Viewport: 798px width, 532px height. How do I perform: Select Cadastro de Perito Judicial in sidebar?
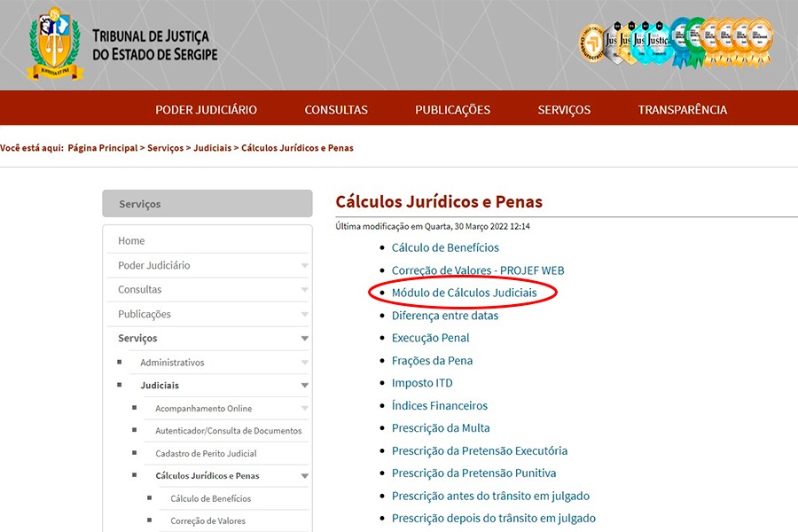[x=206, y=454]
